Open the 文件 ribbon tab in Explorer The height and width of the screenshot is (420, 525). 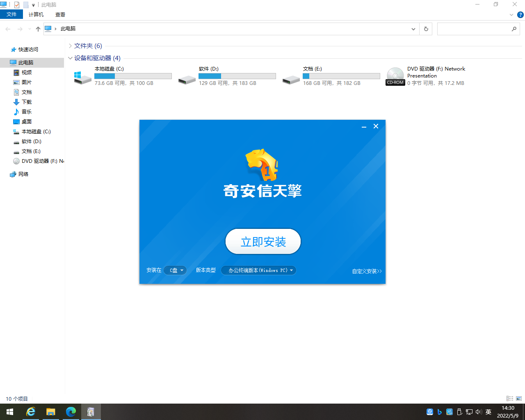tap(11, 14)
